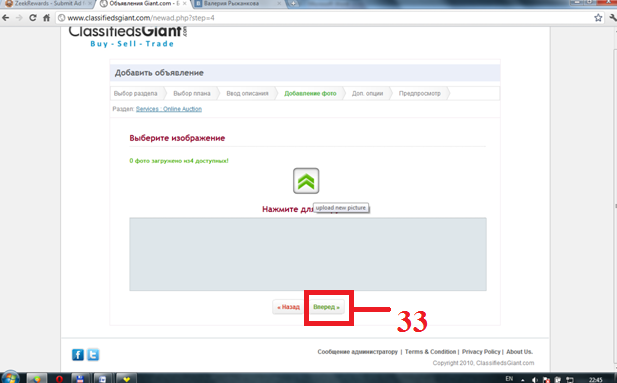Show hidden tray icons with the arrow
617x383 pixels.
coord(523,380)
